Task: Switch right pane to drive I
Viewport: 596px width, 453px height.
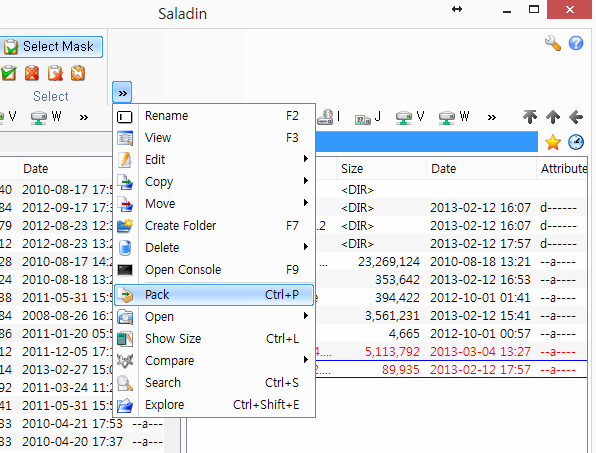Action: [x=329, y=117]
